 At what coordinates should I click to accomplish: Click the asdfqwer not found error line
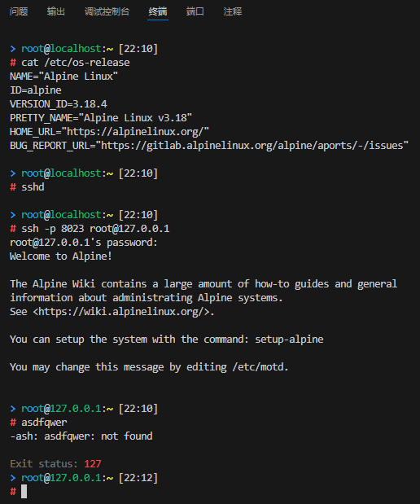pyautogui.click(x=81, y=436)
